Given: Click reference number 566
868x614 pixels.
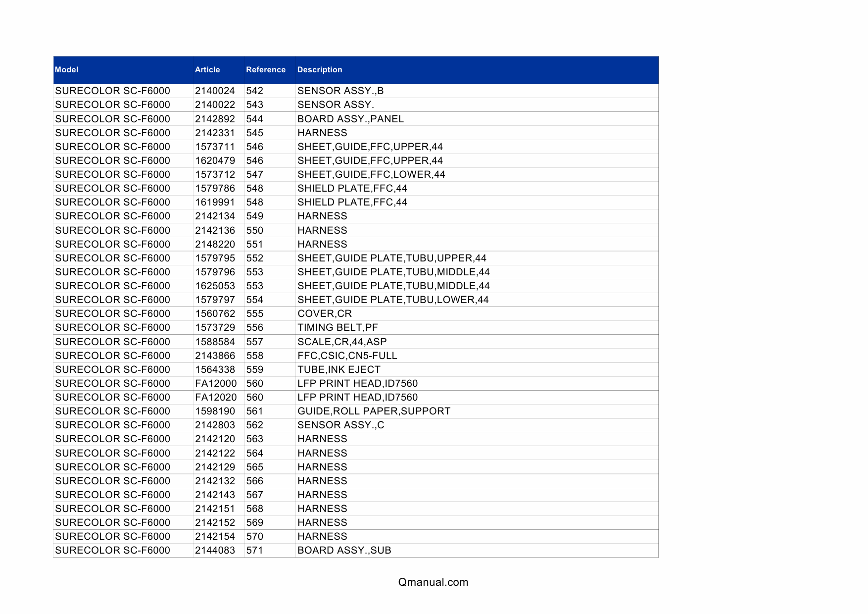Looking at the screenshot, I should coord(255,481).
